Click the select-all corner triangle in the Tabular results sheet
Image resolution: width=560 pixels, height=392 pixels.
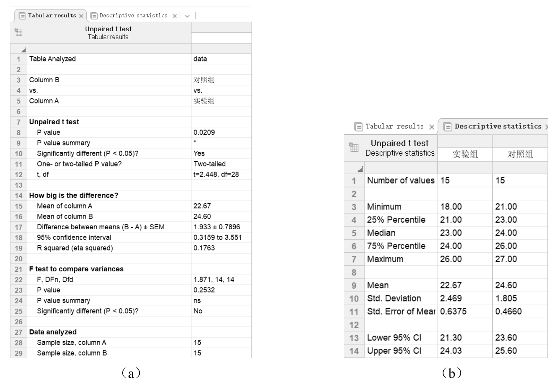[23, 50]
